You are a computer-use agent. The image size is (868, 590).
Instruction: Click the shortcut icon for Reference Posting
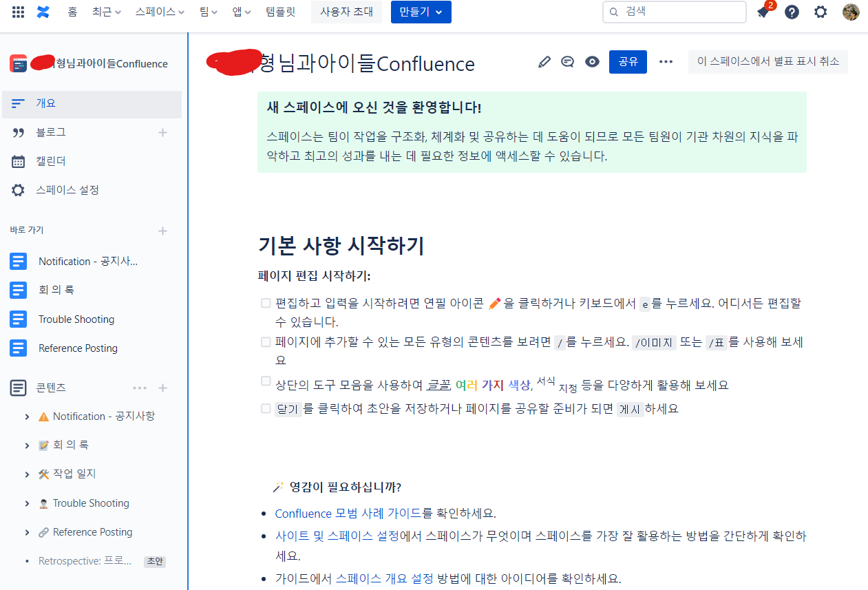19,348
